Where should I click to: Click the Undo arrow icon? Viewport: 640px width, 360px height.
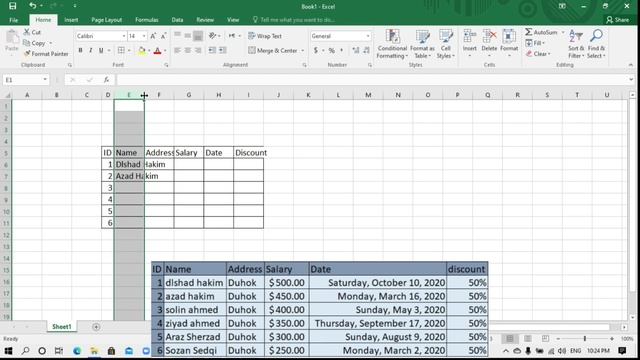tap(33, 6)
